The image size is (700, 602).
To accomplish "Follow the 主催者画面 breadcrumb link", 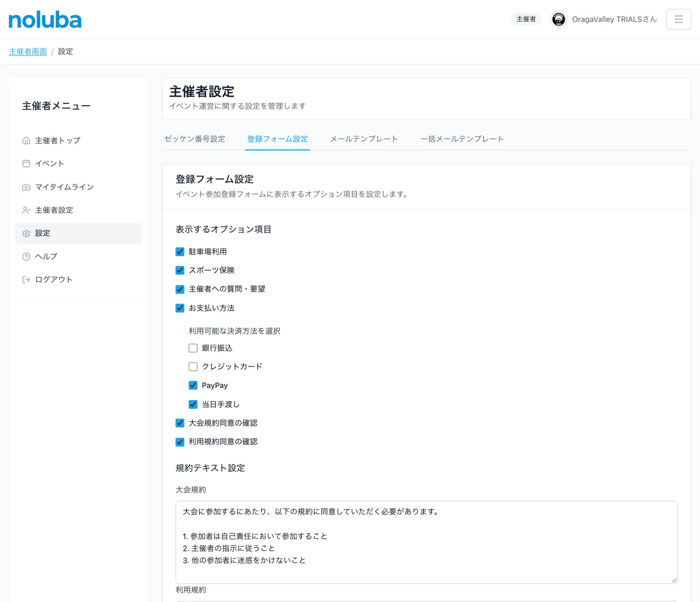I will coord(28,52).
